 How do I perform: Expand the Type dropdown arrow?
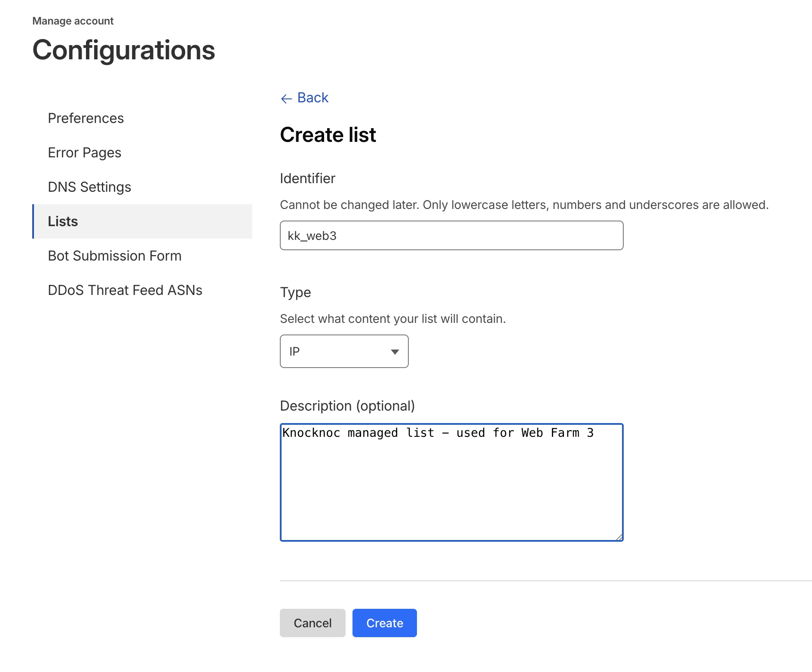[395, 352]
